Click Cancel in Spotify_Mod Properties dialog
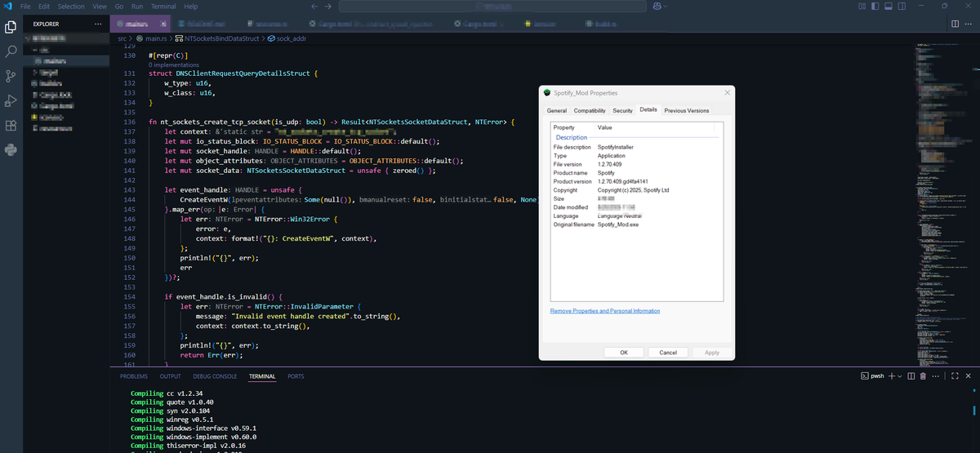This screenshot has width=980, height=453. [x=668, y=353]
